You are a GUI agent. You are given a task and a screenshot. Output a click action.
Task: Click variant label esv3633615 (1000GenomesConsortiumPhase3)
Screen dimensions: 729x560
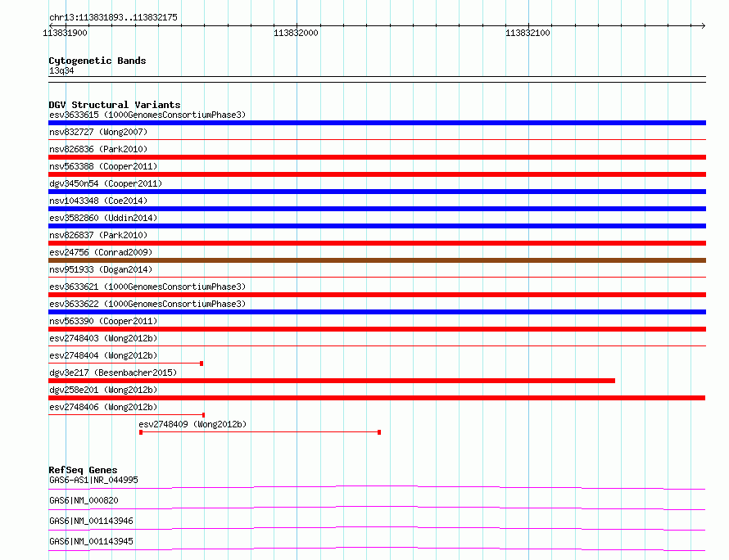147,115
